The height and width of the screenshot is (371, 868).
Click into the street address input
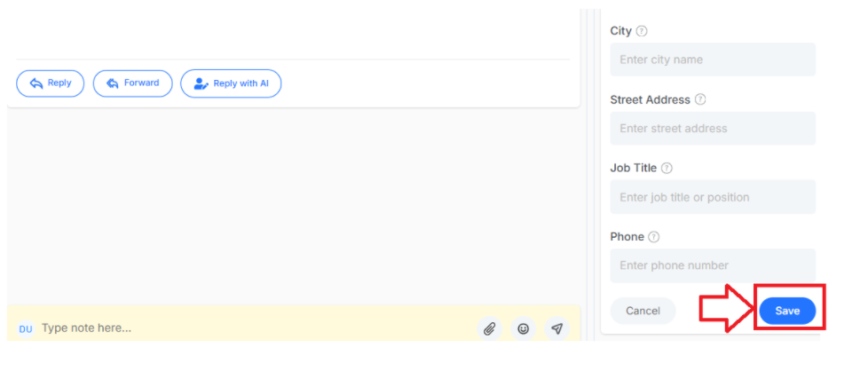(x=713, y=129)
